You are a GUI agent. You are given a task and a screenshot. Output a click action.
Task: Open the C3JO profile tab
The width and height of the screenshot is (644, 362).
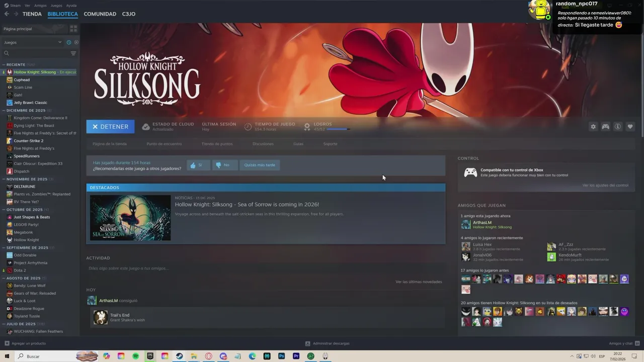[129, 14]
